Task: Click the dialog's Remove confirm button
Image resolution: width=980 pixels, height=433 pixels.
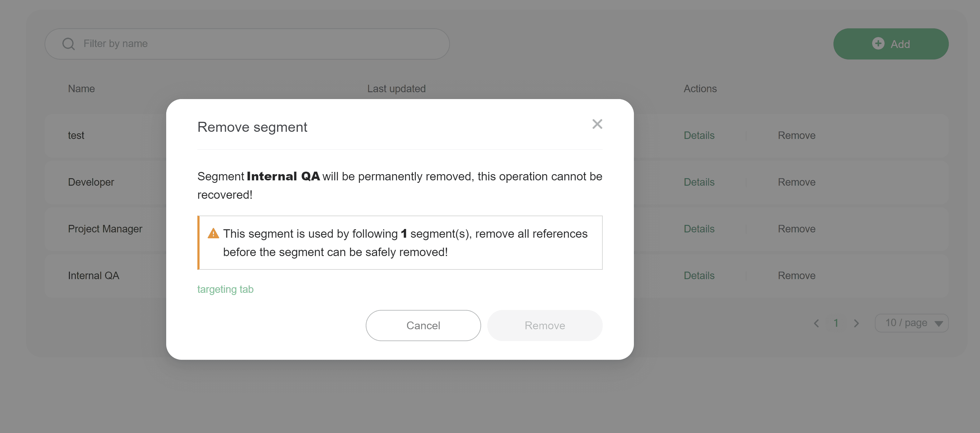Action: click(x=544, y=326)
